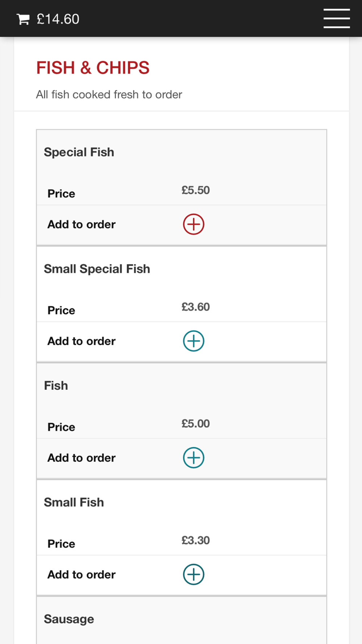Select the Small Fish item title

tap(74, 502)
